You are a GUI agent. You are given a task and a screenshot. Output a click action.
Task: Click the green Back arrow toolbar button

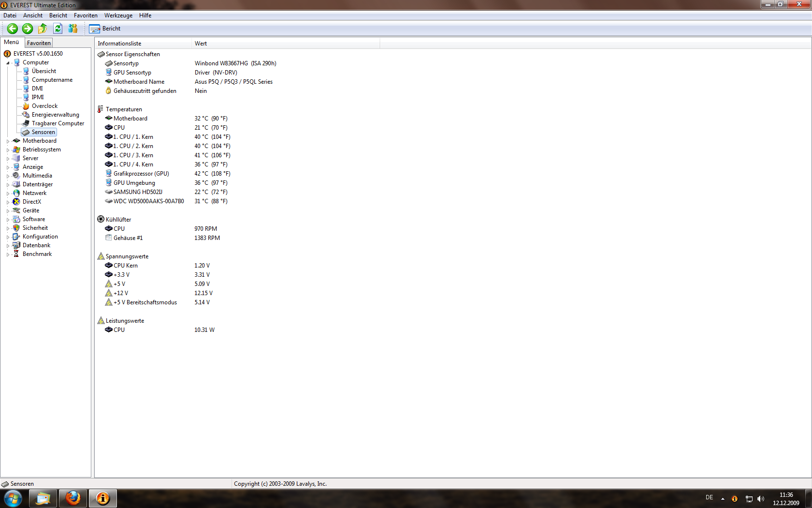pos(13,29)
